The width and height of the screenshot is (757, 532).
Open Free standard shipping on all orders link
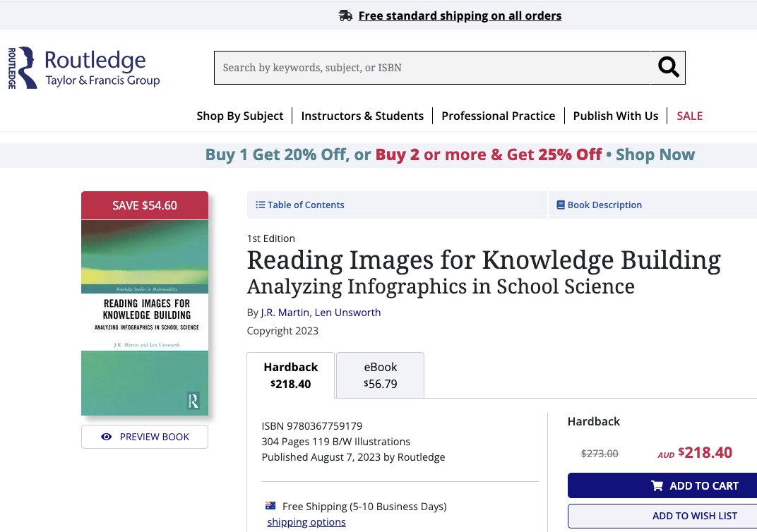[460, 16]
